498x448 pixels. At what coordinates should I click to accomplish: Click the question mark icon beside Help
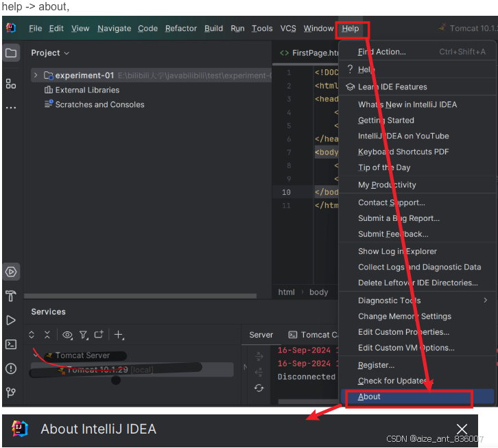point(350,69)
